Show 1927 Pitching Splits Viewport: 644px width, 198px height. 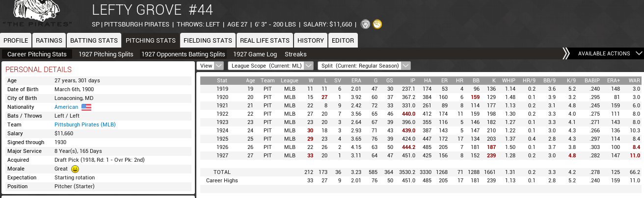(106, 54)
